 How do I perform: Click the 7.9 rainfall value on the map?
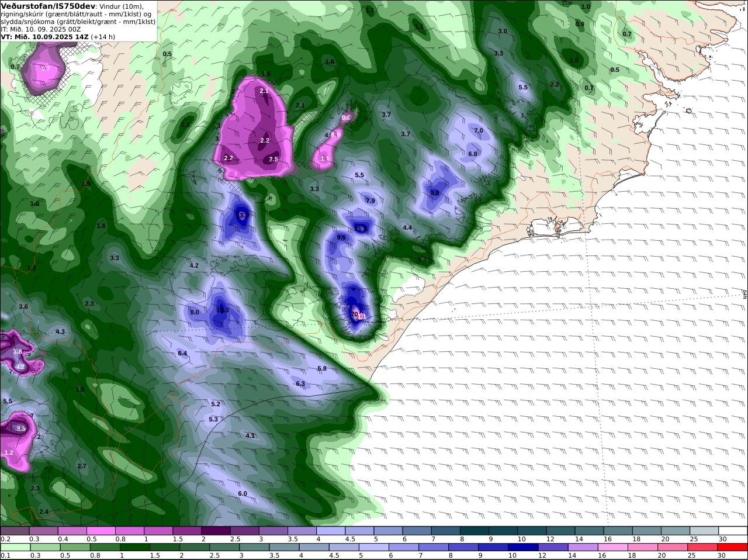tap(370, 201)
